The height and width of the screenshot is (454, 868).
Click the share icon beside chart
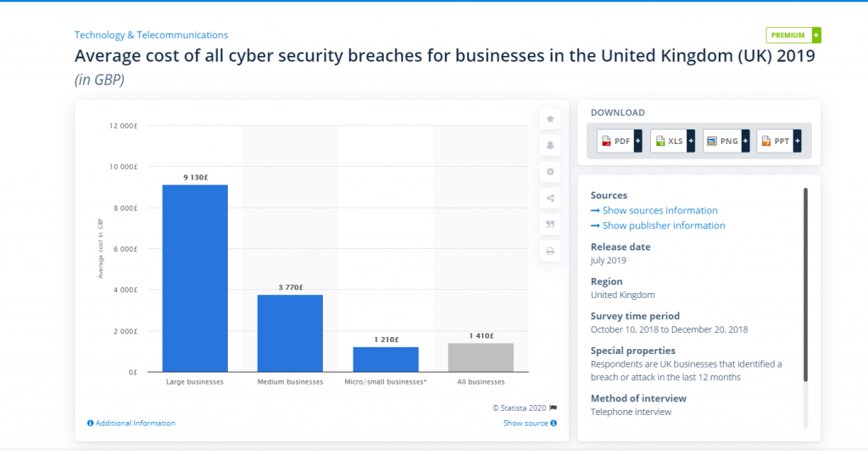coord(549,198)
